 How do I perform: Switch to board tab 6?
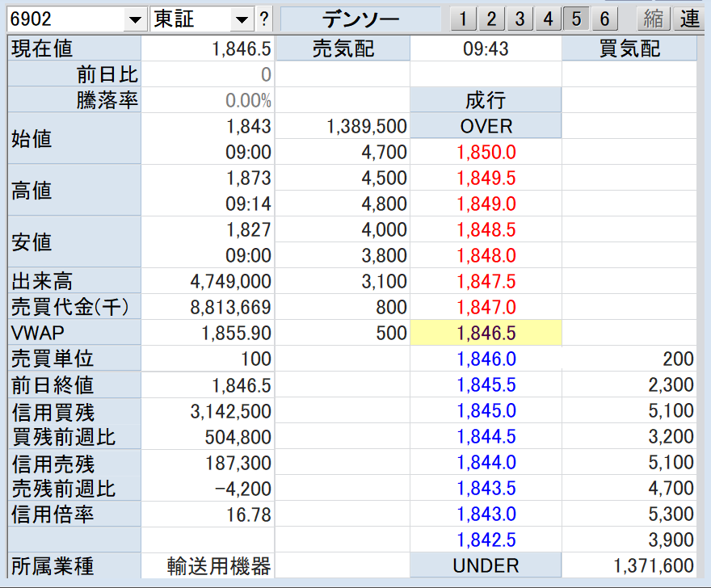[604, 19]
